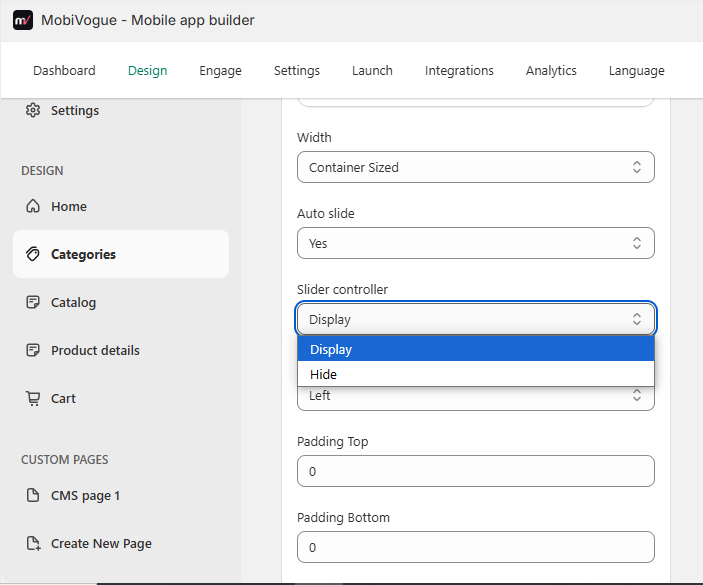This screenshot has width=703, height=585.
Task: Click the Padding Top input field
Action: click(476, 471)
